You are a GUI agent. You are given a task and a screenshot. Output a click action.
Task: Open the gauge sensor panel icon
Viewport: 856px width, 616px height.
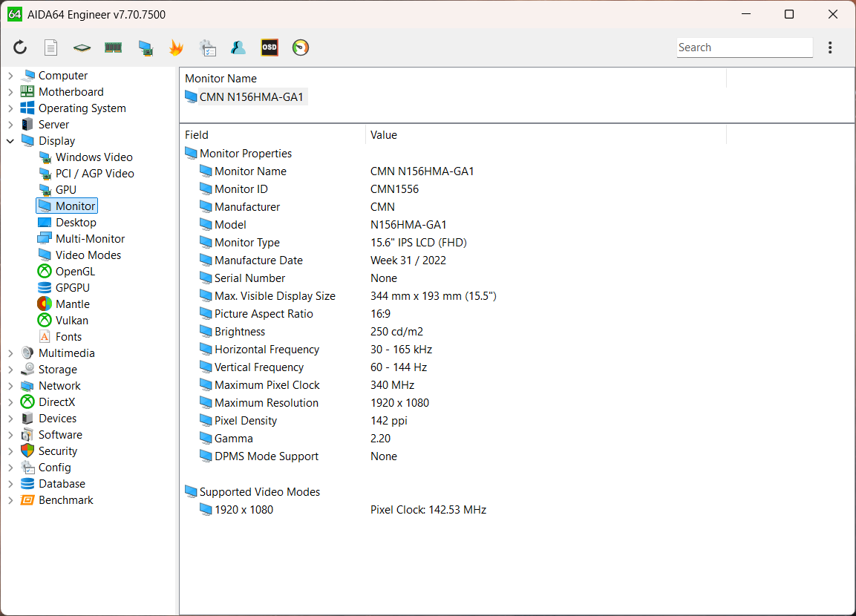click(300, 47)
